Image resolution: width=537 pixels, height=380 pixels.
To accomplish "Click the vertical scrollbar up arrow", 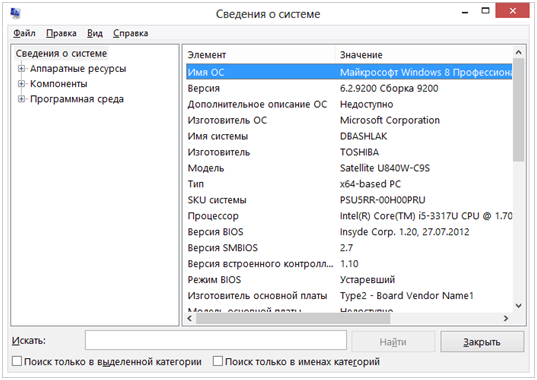I will point(519,52).
